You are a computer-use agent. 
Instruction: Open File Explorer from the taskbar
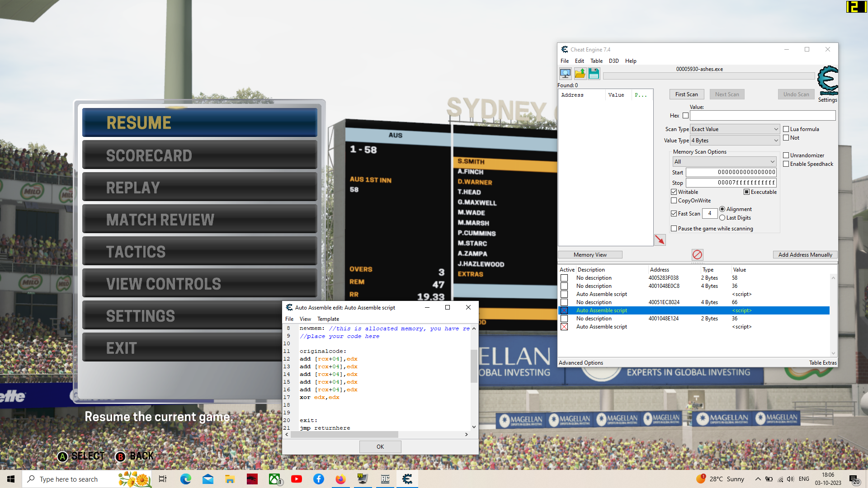(x=230, y=479)
